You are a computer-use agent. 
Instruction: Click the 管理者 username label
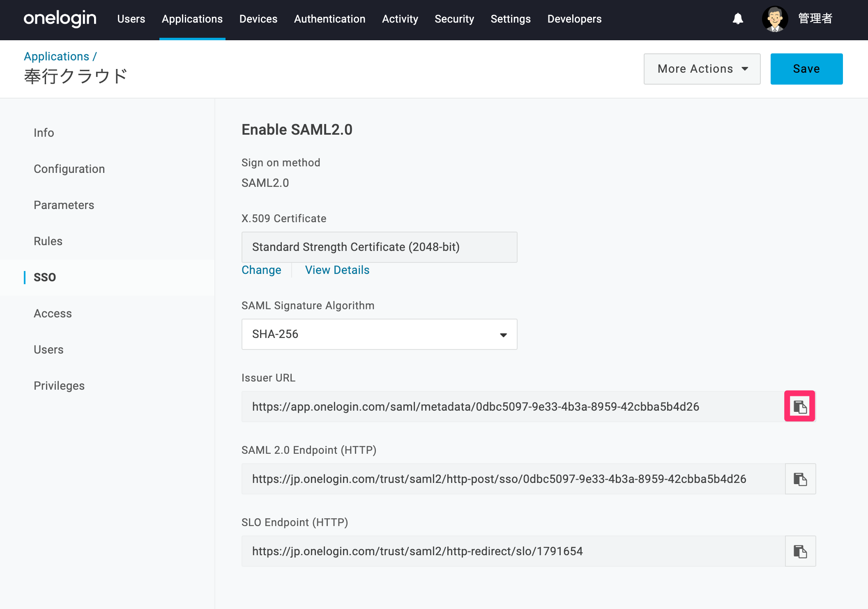point(815,19)
